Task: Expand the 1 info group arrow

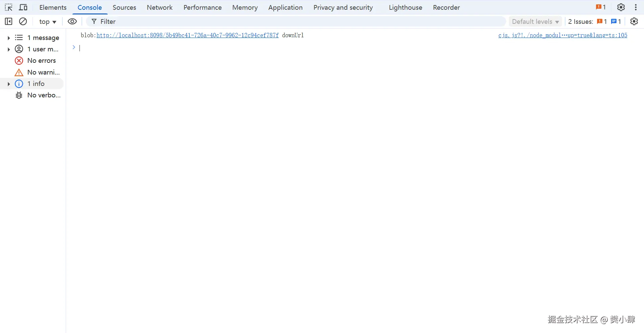Action: (x=9, y=84)
